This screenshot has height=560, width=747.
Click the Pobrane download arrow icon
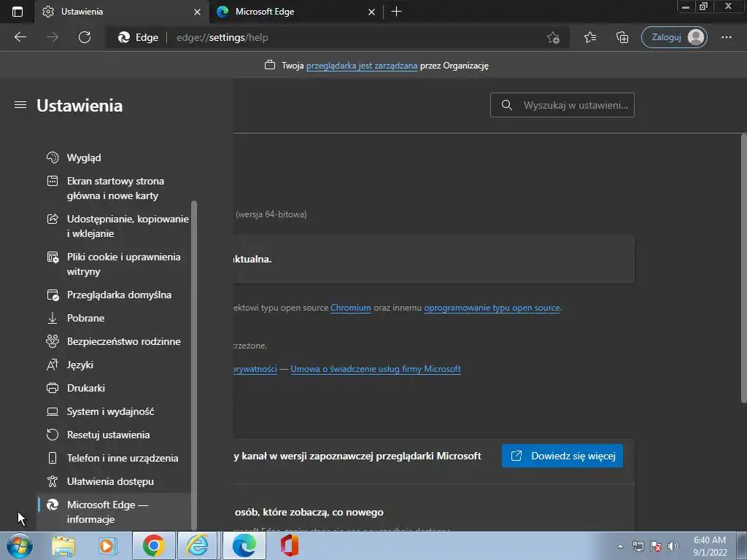coord(53,318)
